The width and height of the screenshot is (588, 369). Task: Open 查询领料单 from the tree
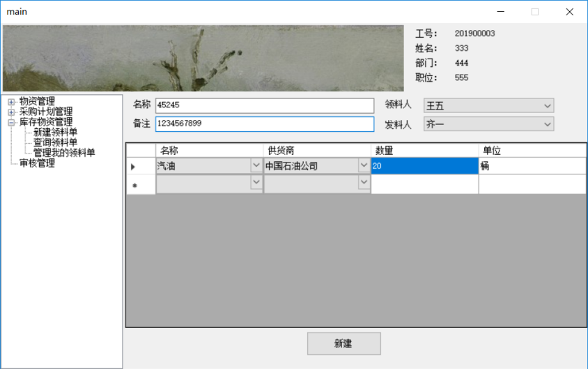[x=55, y=142]
